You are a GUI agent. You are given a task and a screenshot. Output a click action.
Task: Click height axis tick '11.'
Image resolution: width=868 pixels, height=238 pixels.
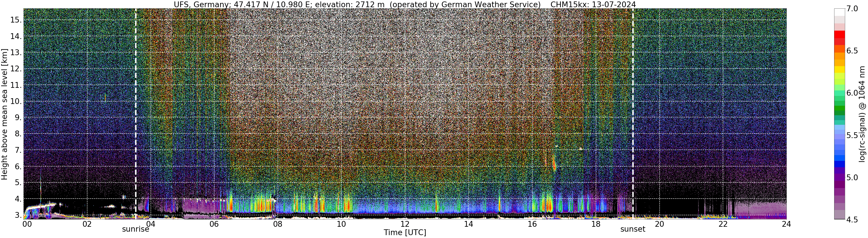[16, 85]
